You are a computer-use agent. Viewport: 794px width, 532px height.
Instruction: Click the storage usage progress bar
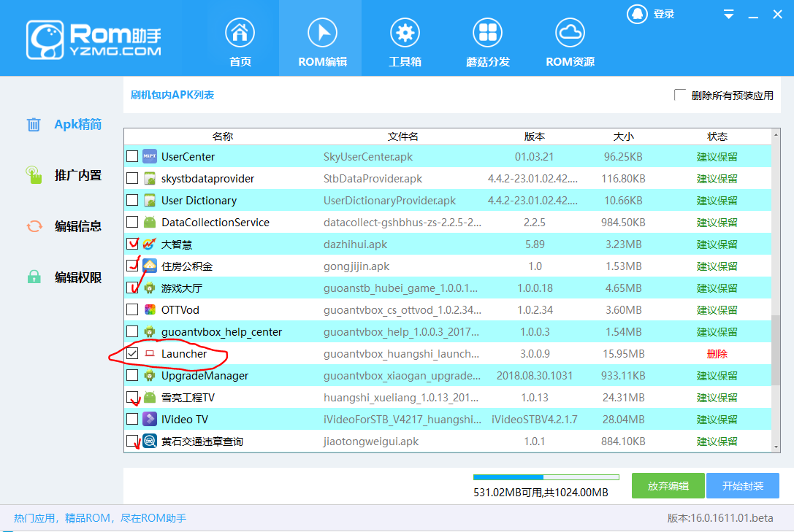pyautogui.click(x=546, y=477)
